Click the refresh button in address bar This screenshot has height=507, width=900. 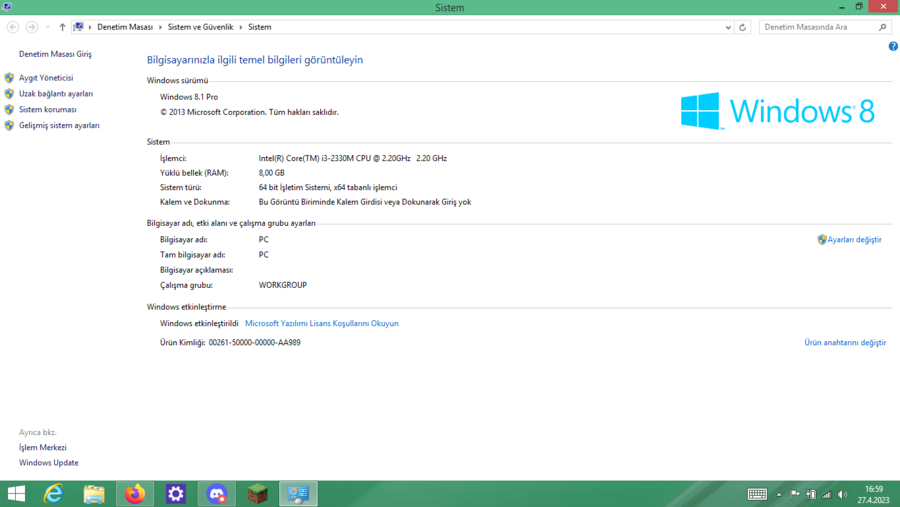point(742,27)
